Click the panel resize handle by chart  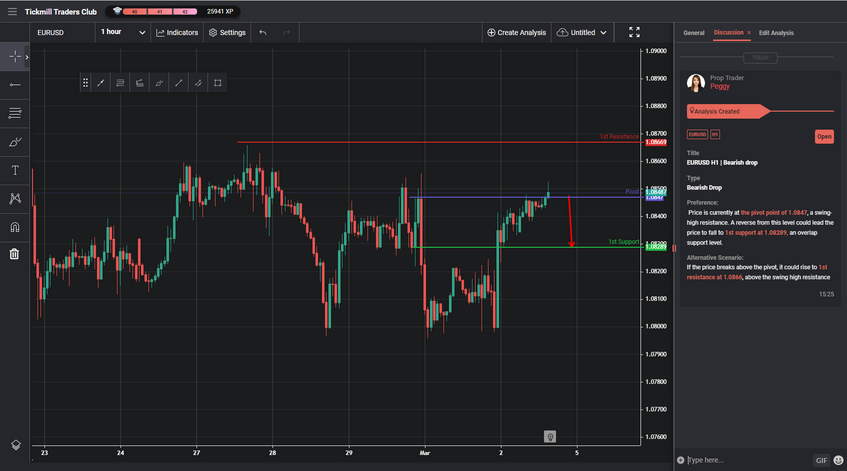[x=674, y=248]
